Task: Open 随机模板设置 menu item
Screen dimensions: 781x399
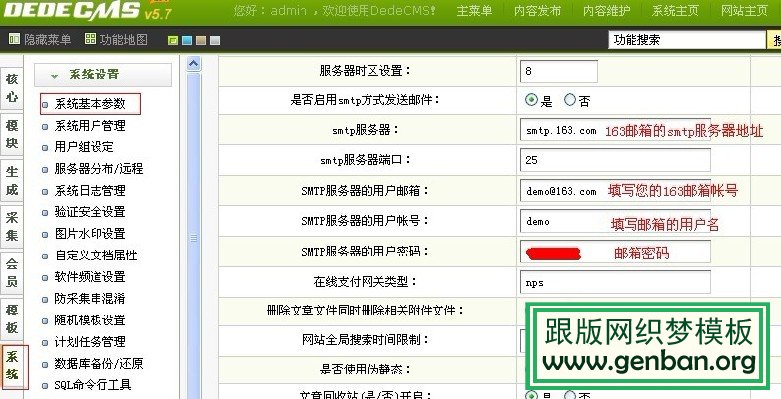Action: click(x=90, y=320)
